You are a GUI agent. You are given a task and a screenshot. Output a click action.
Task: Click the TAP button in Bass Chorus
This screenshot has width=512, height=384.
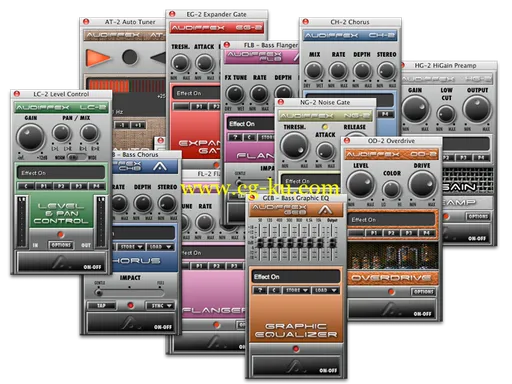[101, 305]
